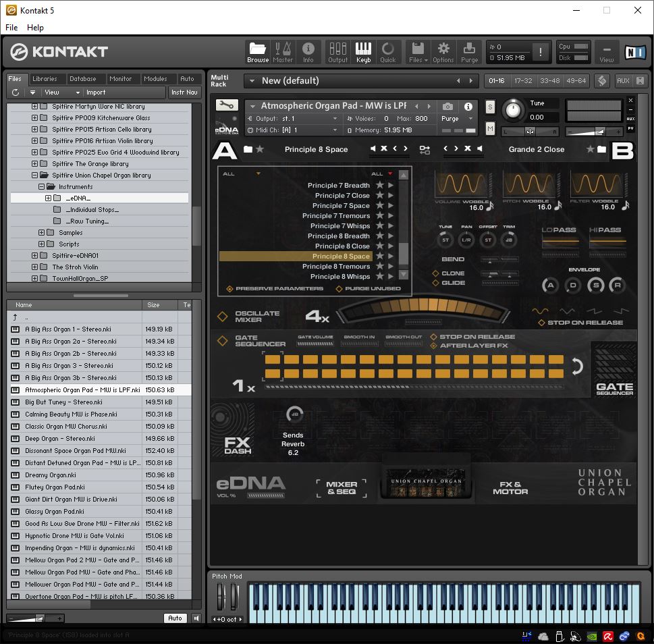Click the camera snapshot icon

click(x=447, y=107)
